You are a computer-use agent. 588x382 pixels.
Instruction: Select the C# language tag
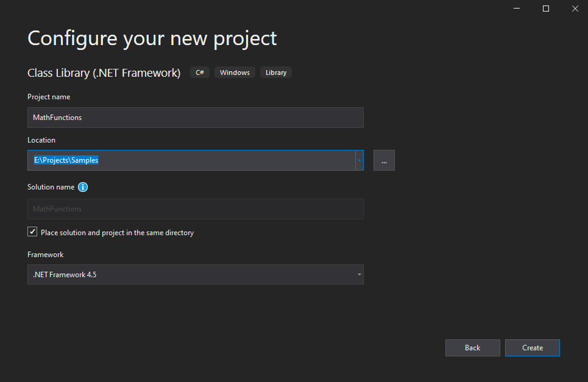(199, 72)
